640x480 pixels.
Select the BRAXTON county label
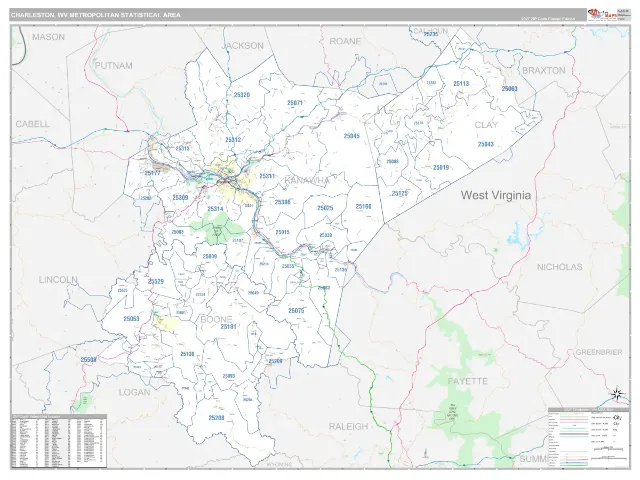pos(544,71)
